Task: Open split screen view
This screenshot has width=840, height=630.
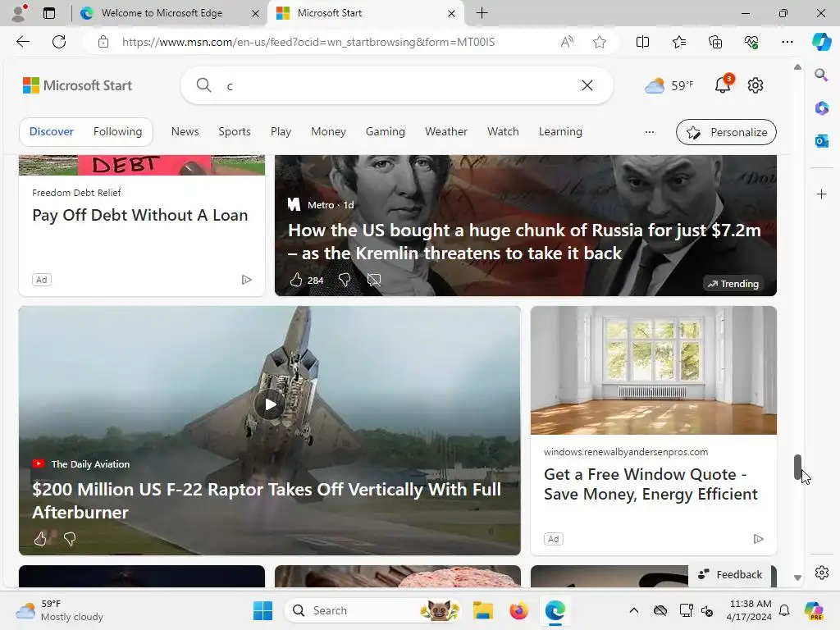Action: [x=642, y=42]
